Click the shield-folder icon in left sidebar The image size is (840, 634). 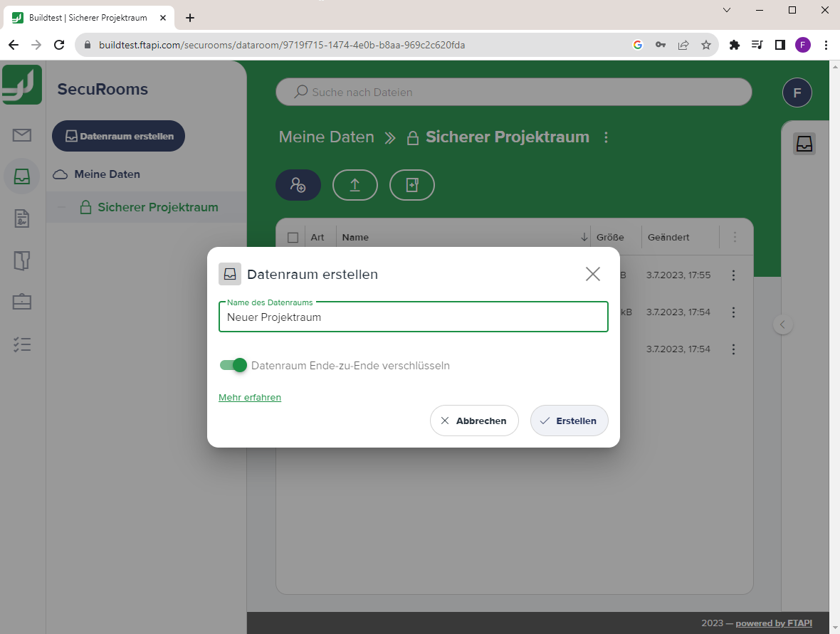click(x=22, y=260)
